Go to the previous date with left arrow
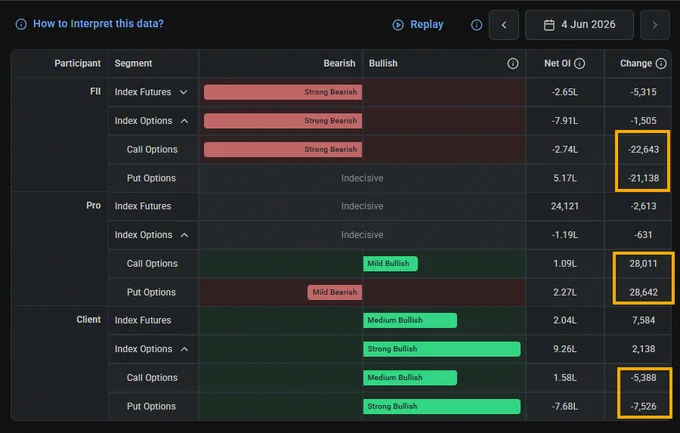680x433 pixels. pyautogui.click(x=504, y=25)
